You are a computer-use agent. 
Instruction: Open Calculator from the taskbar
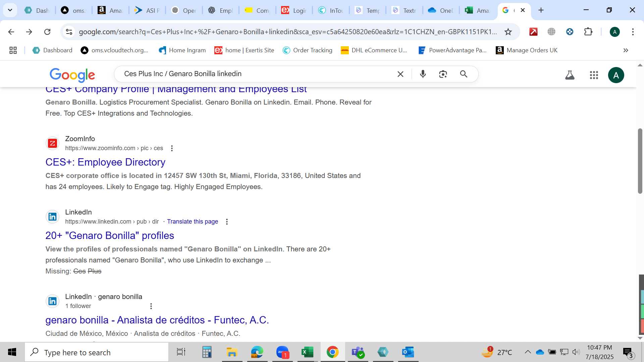click(207, 352)
